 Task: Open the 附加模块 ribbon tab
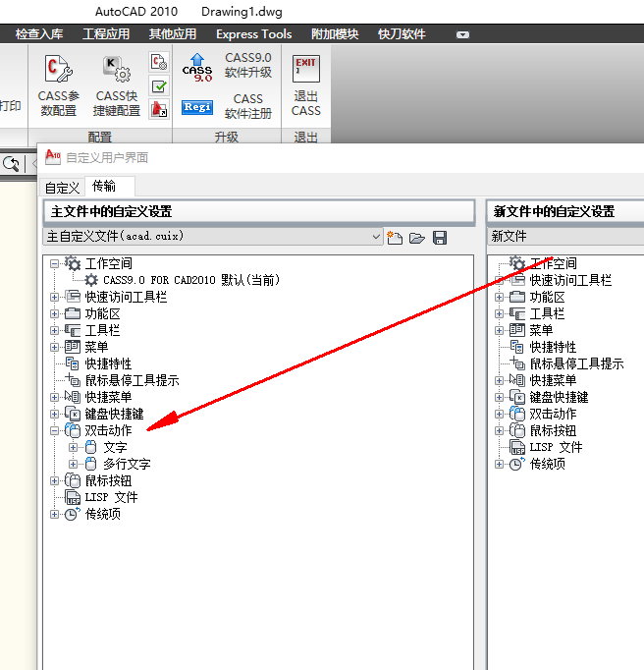[x=335, y=34]
